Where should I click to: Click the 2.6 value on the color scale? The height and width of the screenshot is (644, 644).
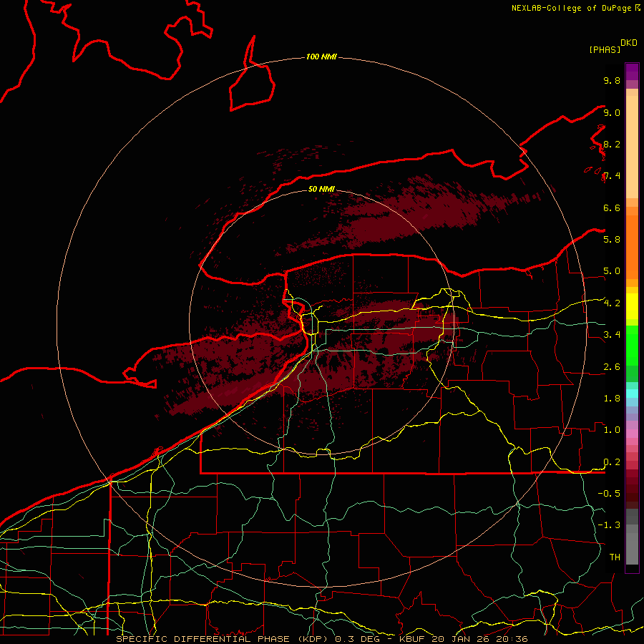[612, 367]
